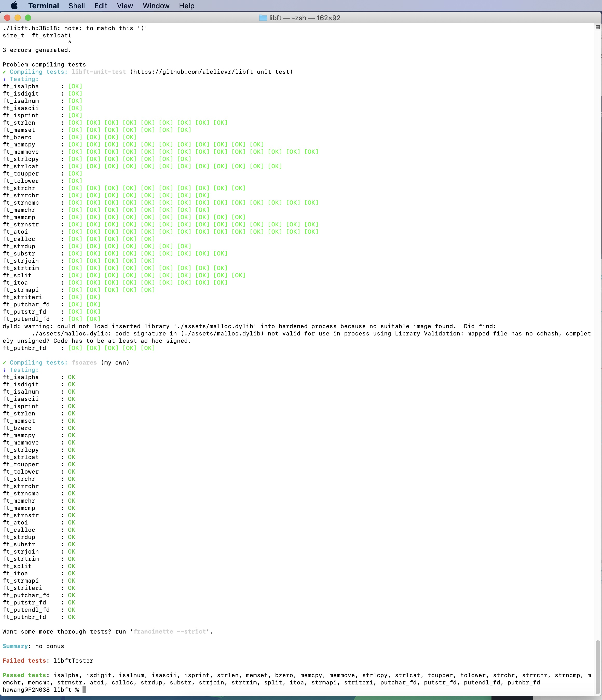Screen dimensions: 602x700
Task: Click ft_toupper label in fsoares section
Action: 20,465
